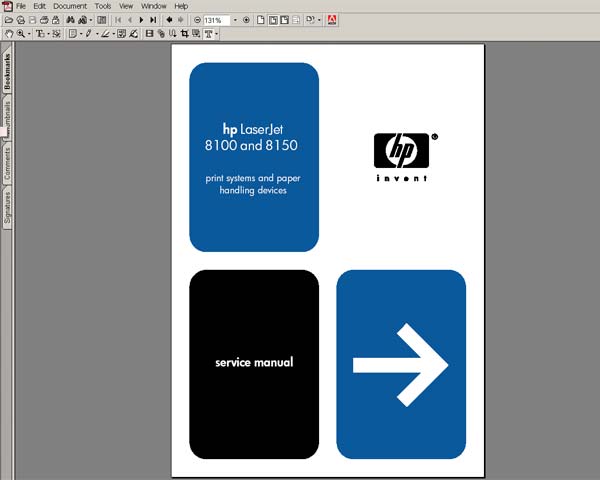Go to first page
This screenshot has height=480, width=600.
coord(118,20)
